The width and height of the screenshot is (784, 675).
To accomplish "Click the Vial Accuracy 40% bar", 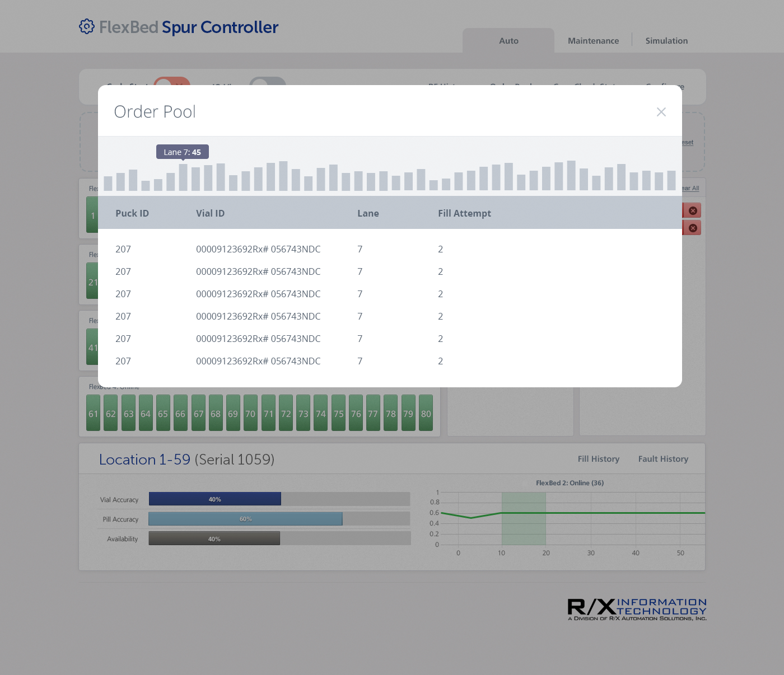I will point(215,499).
